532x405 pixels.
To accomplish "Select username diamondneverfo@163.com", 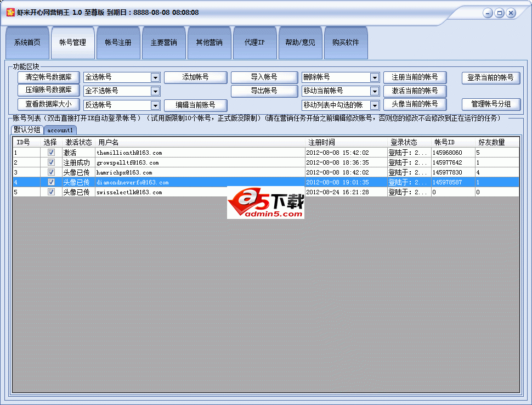I will click(133, 182).
